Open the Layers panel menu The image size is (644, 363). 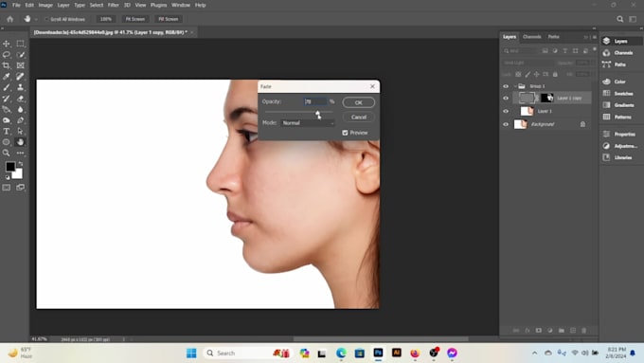(595, 37)
